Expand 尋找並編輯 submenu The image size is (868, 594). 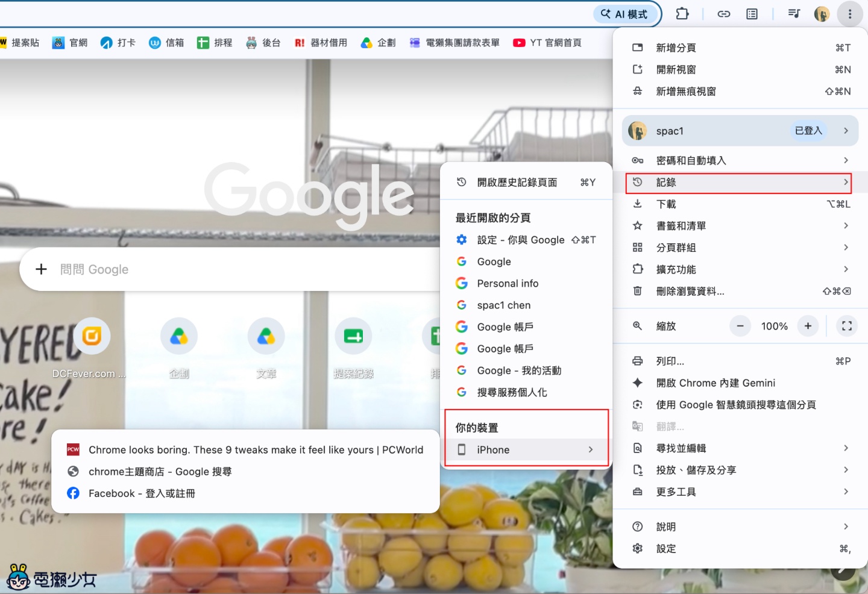pos(740,448)
